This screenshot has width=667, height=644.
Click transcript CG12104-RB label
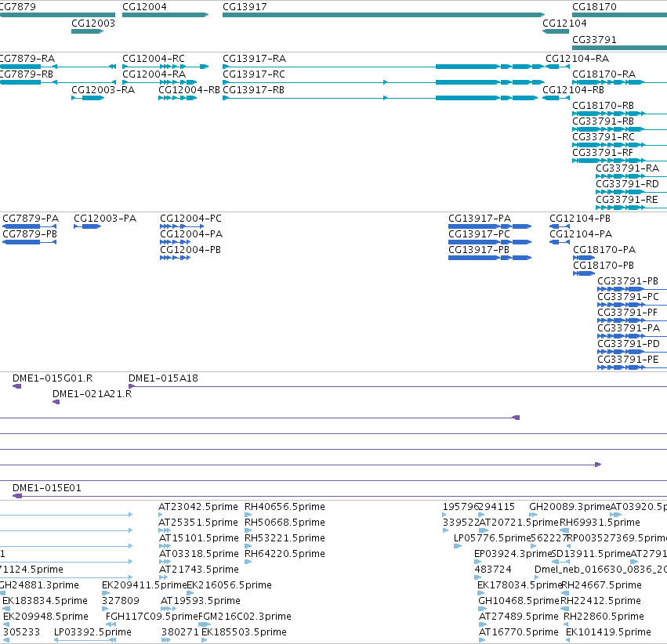tap(574, 90)
